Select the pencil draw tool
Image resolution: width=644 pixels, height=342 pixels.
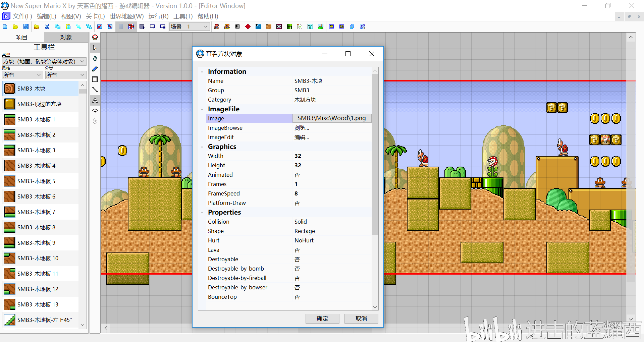[95, 69]
